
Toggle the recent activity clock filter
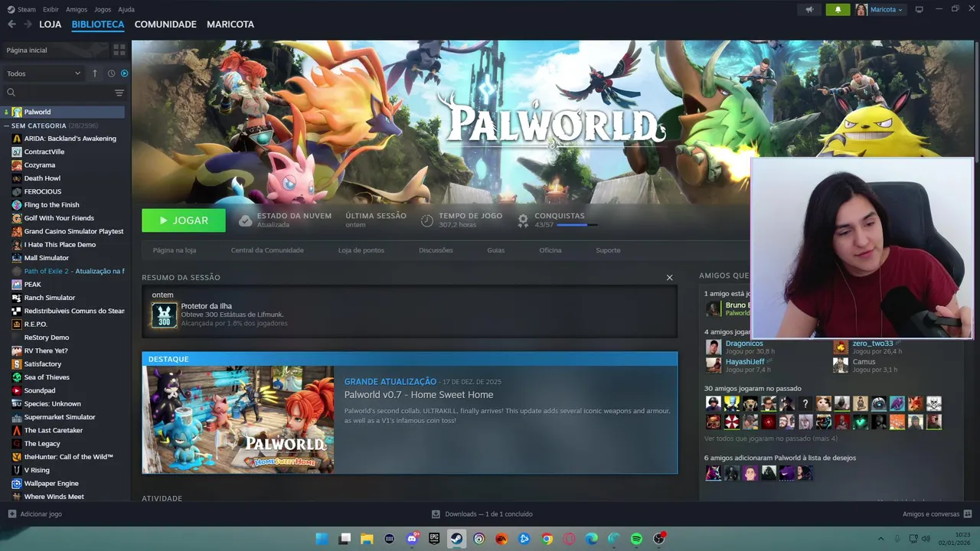[111, 73]
